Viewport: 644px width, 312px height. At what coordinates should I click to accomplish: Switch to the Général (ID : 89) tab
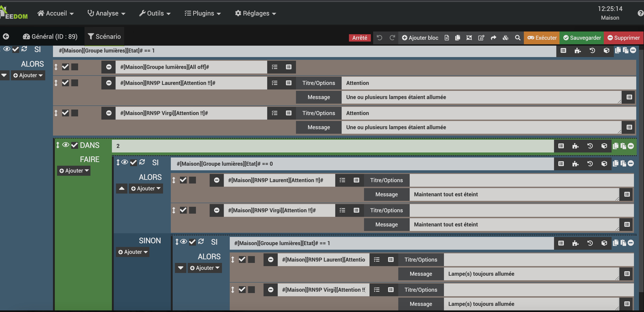tap(50, 37)
